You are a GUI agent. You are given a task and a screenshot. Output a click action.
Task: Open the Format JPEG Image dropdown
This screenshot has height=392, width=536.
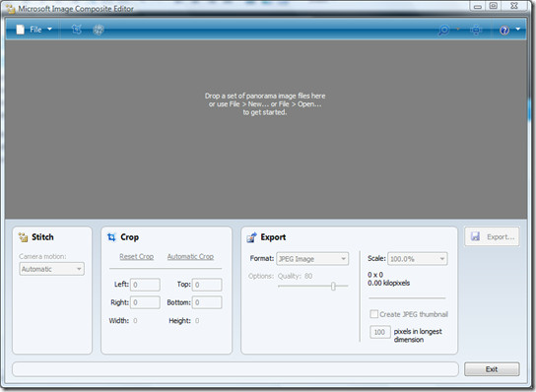(312, 259)
